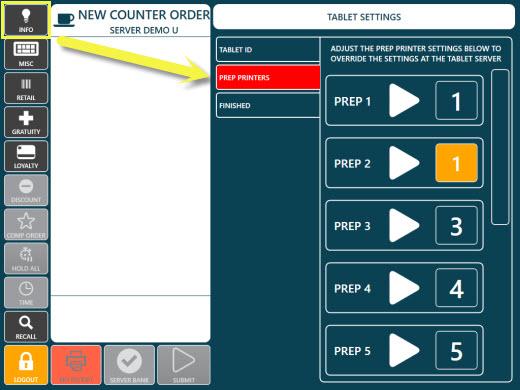The width and height of the screenshot is (520, 390).
Task: Select the PREP 3 printer number box
Action: click(x=456, y=226)
